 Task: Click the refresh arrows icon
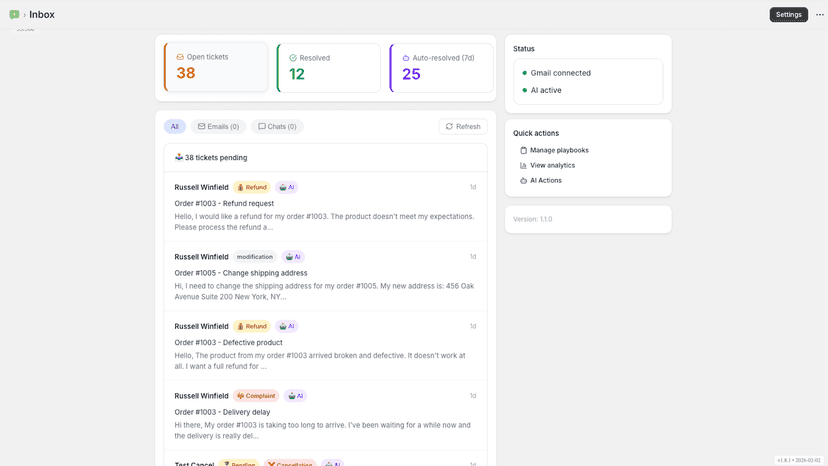click(449, 126)
